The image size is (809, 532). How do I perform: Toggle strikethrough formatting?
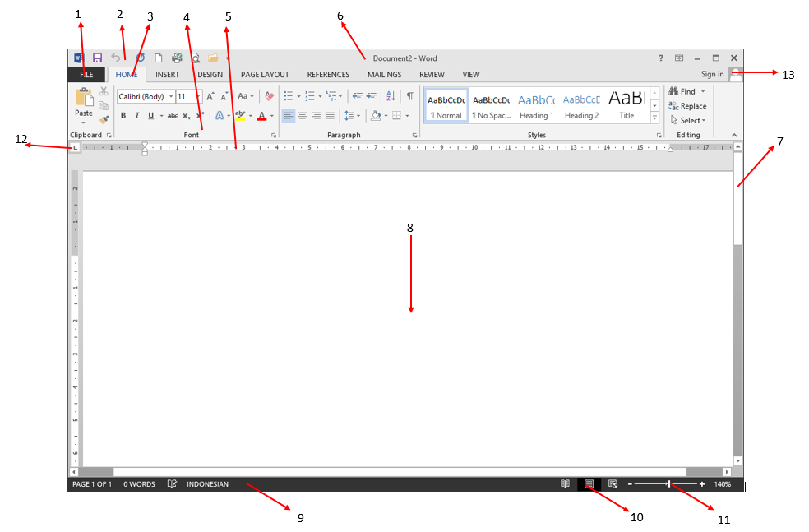pos(171,116)
